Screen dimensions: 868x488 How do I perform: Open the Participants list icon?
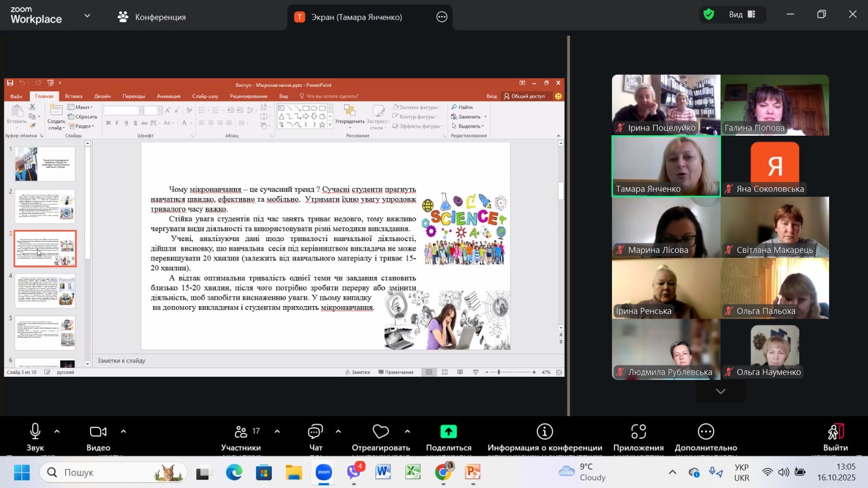point(241,432)
